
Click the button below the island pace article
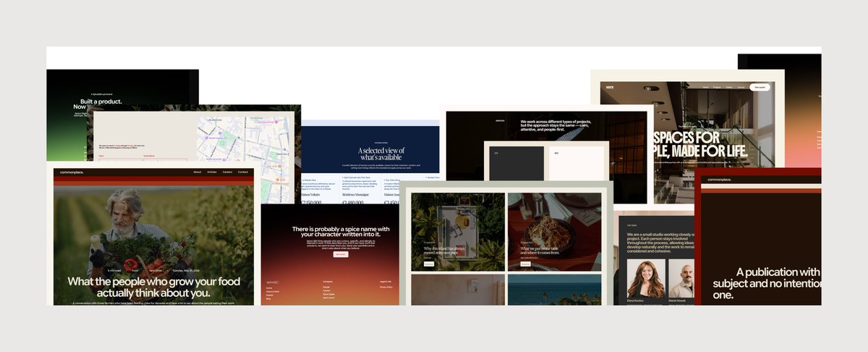[x=429, y=264]
